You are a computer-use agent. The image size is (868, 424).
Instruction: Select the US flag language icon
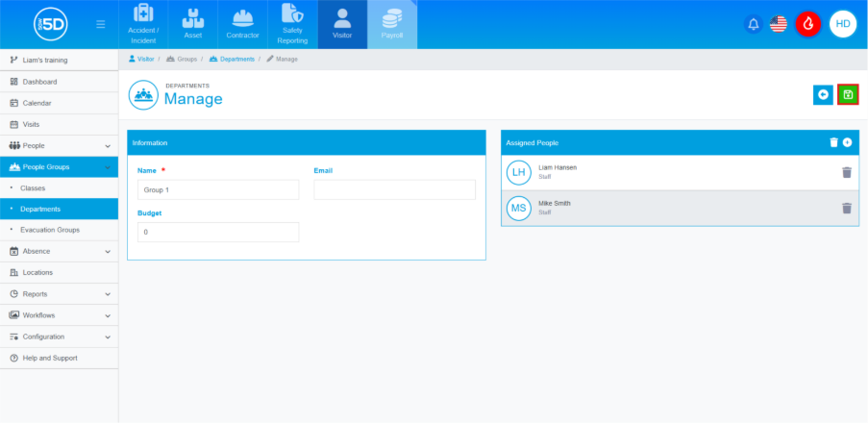(779, 24)
